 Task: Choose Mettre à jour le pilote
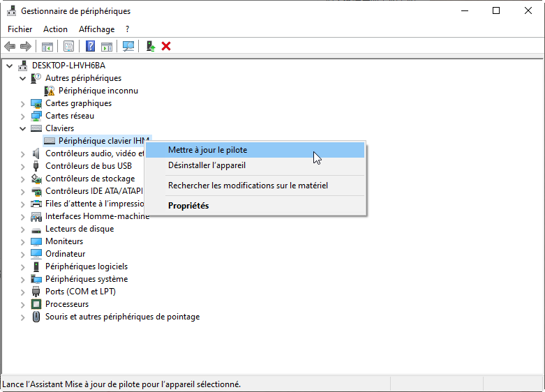point(255,150)
